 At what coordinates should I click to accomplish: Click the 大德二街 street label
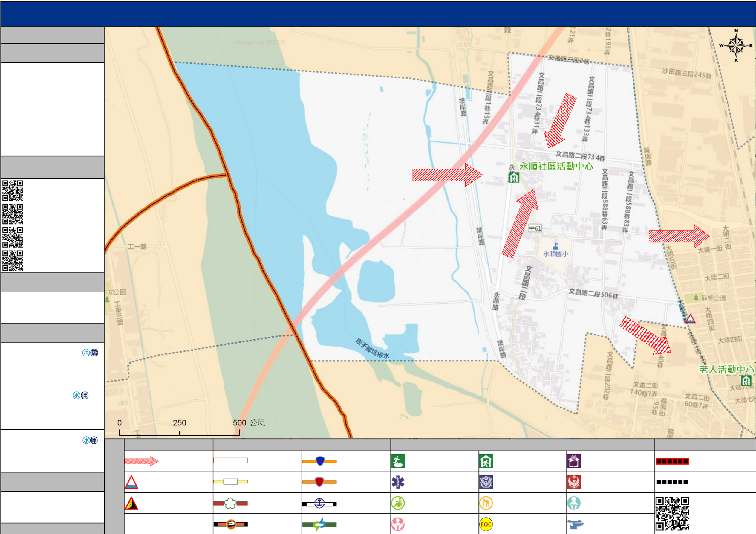click(x=717, y=277)
